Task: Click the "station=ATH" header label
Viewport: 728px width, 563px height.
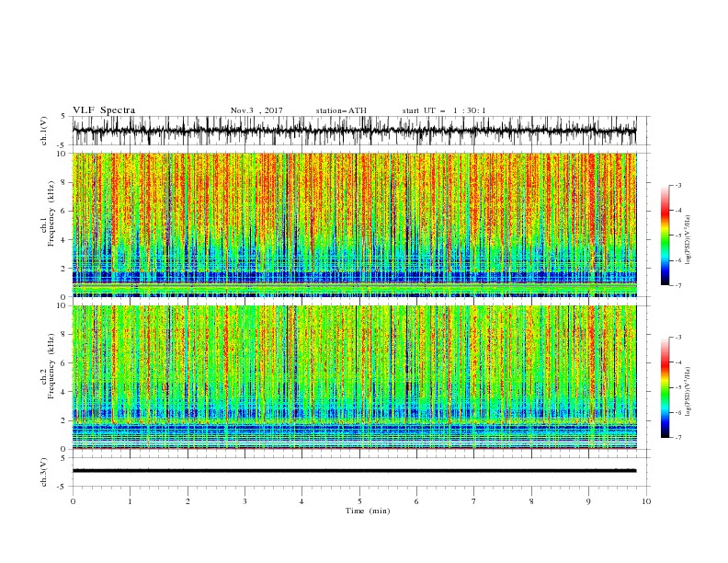Action: click(x=341, y=110)
